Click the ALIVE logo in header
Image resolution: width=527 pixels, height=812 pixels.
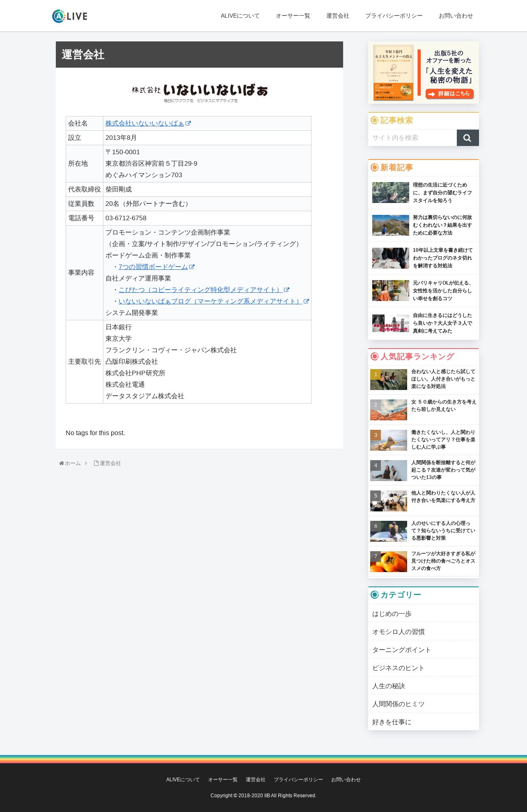coord(70,16)
